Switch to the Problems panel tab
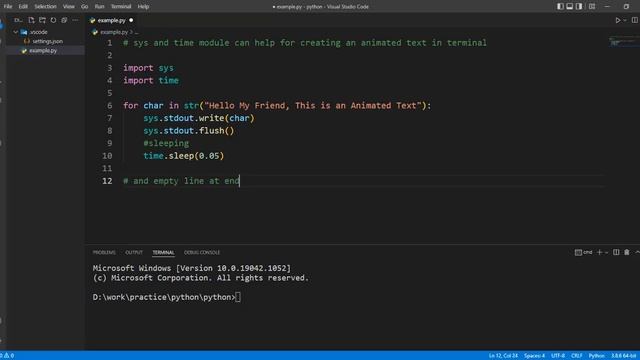640x360 pixels. point(104,252)
